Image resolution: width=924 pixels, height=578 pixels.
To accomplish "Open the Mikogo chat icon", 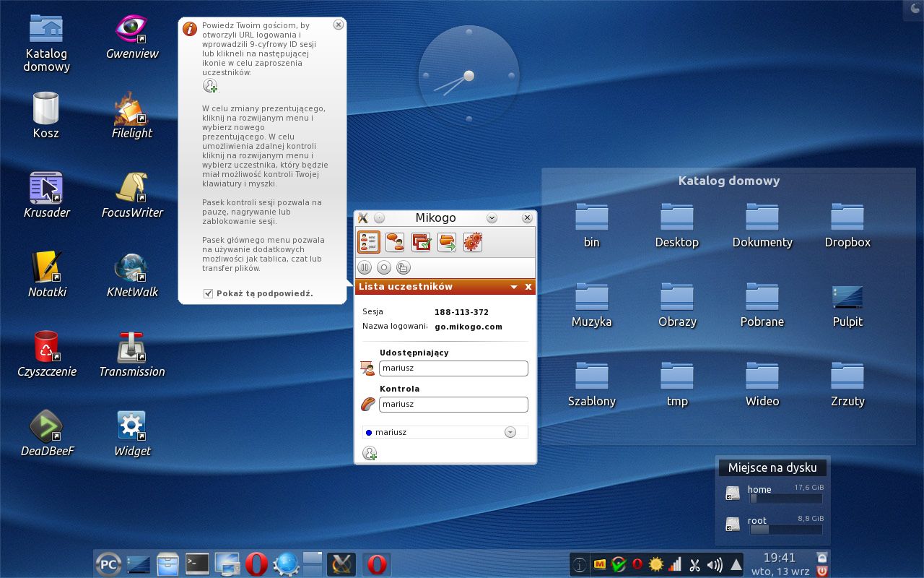I will [395, 242].
